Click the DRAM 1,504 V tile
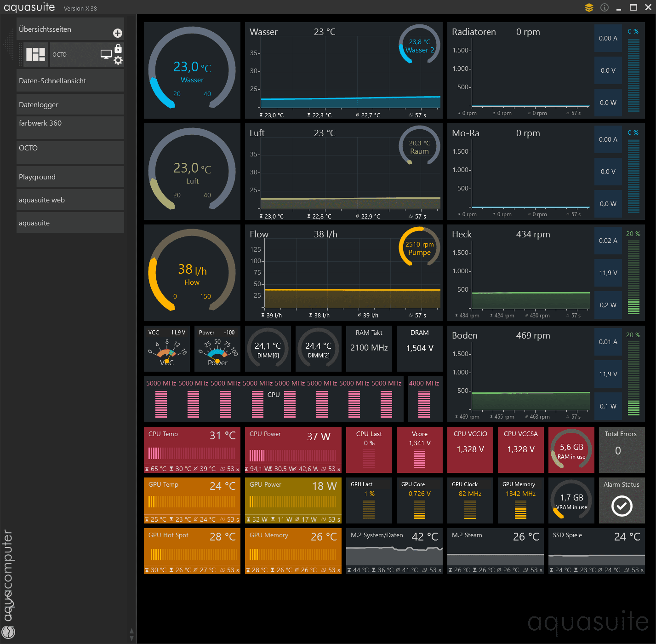This screenshot has width=656, height=644. [420, 349]
